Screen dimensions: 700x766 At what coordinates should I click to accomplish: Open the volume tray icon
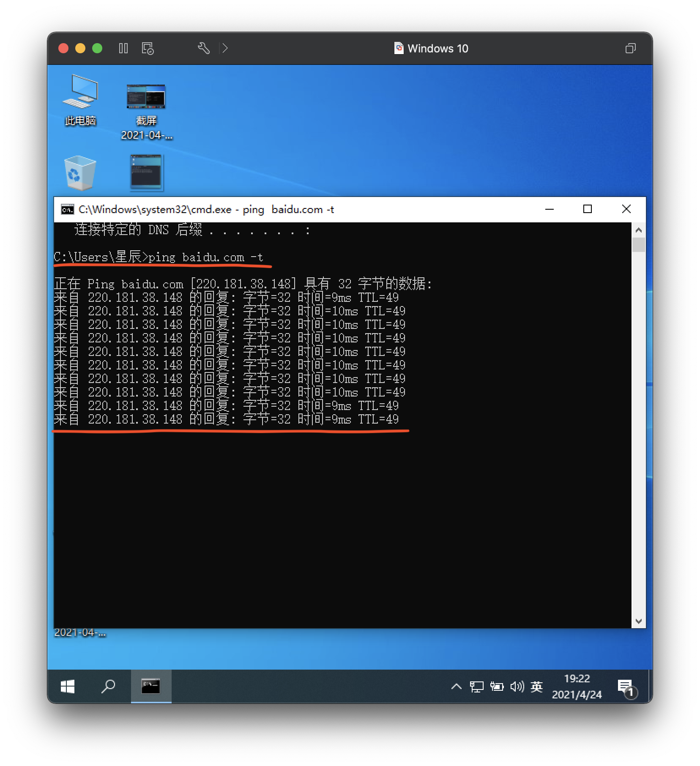[x=517, y=687]
